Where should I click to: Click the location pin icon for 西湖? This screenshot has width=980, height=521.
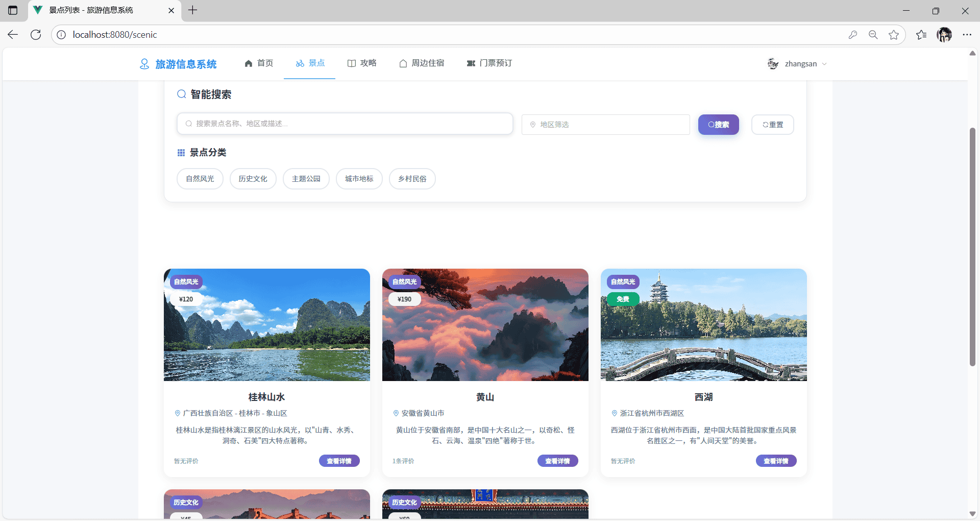pyautogui.click(x=615, y=413)
